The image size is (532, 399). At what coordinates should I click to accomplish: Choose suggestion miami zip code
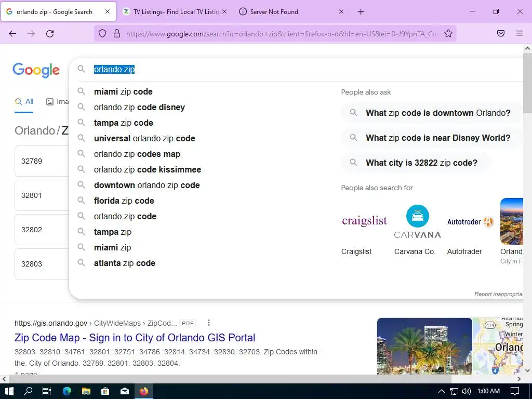click(x=123, y=92)
